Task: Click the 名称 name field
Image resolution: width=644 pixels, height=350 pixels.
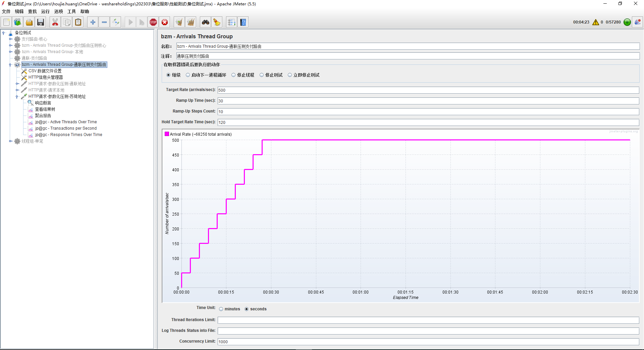Action: 408,46
